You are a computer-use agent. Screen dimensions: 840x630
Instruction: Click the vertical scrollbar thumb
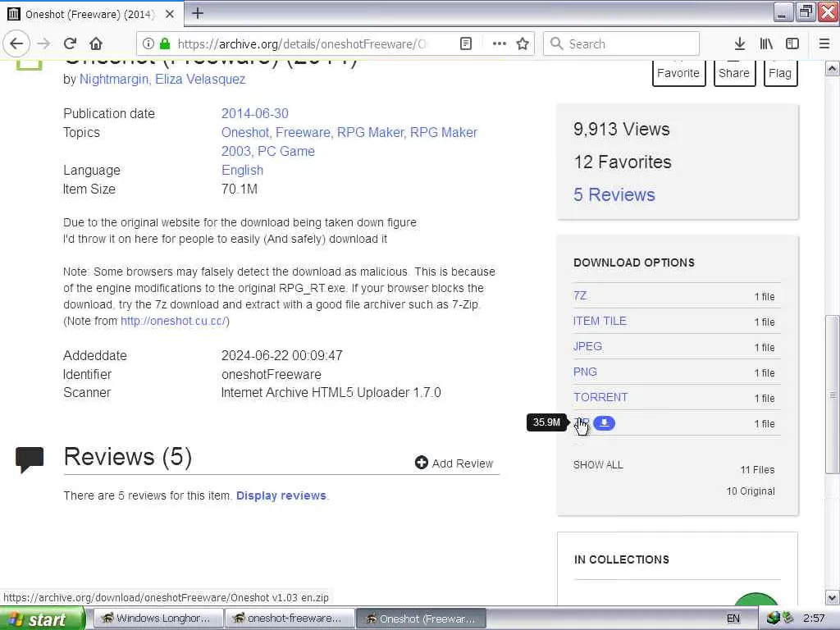coord(832,395)
